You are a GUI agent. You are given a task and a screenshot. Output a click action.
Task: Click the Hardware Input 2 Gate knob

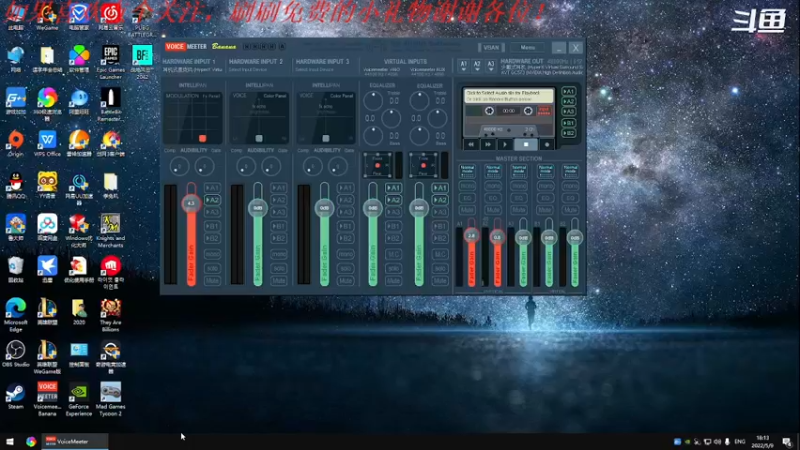click(x=271, y=166)
